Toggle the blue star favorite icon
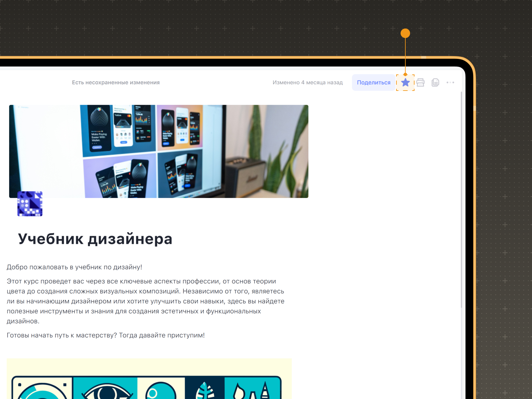Screen dimensions: 532x399 pos(405,83)
